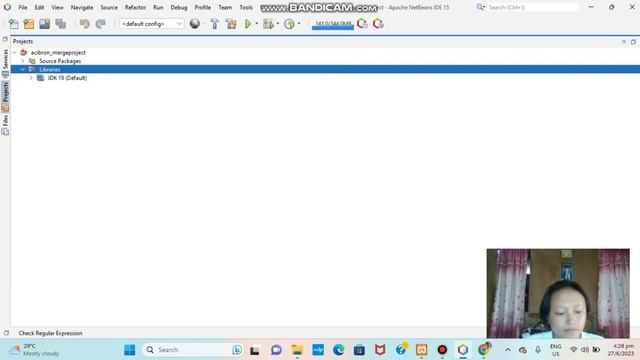Screen dimensions: 640x360
Task: Expand the Source Packages node
Action: click(x=23, y=61)
